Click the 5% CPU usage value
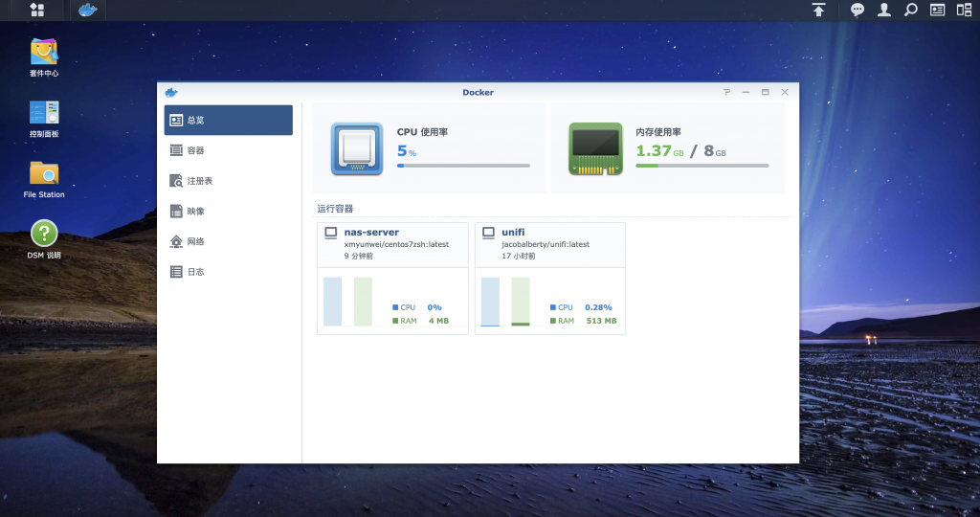This screenshot has width=980, height=517. coord(406,150)
